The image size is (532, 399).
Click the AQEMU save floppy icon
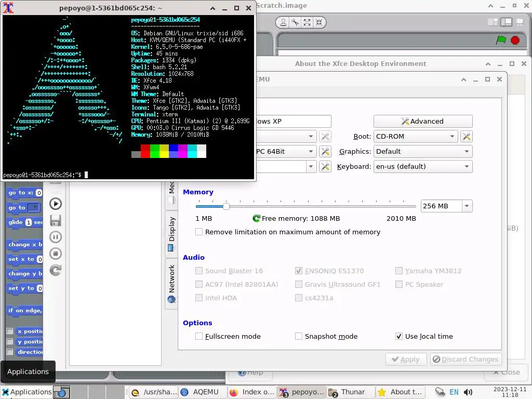(56, 220)
